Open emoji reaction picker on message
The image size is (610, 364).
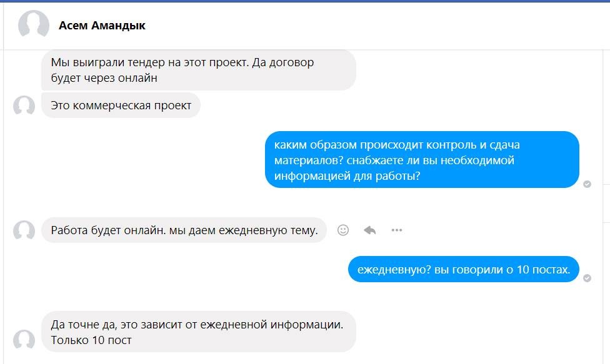pos(342,230)
